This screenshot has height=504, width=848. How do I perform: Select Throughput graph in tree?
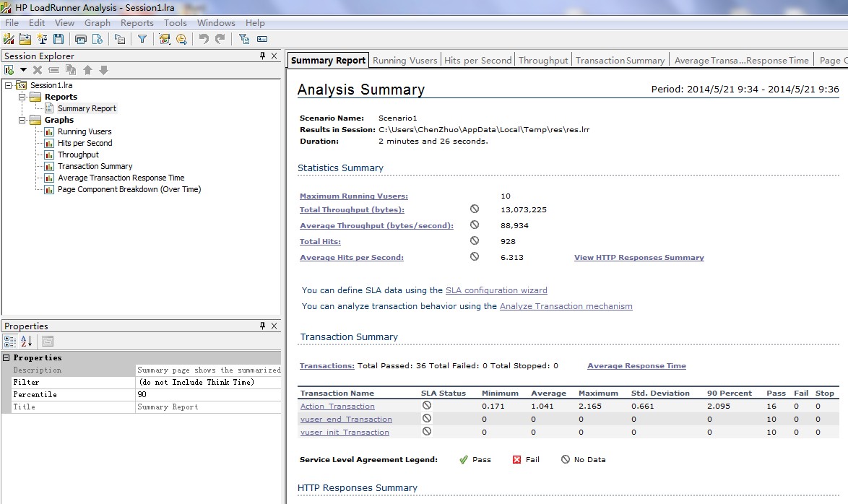pyautogui.click(x=78, y=155)
